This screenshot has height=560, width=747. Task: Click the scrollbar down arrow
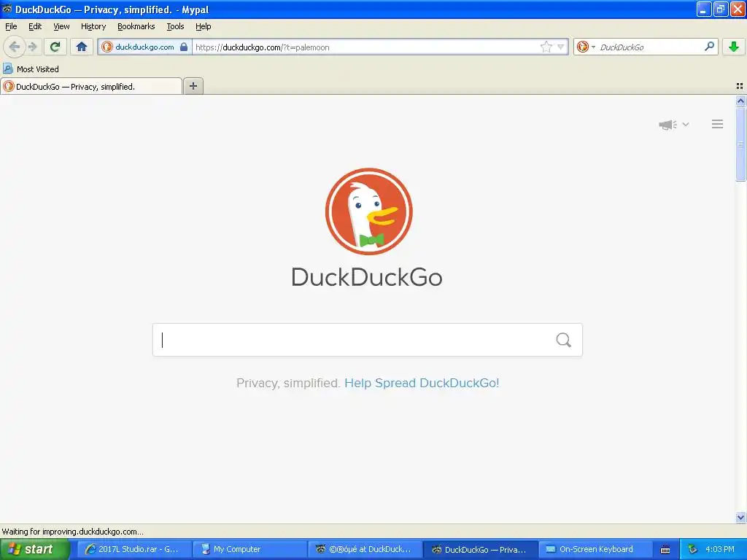pos(740,517)
